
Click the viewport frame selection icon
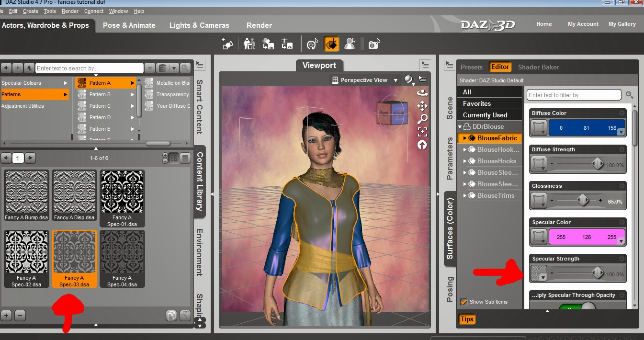point(422,132)
